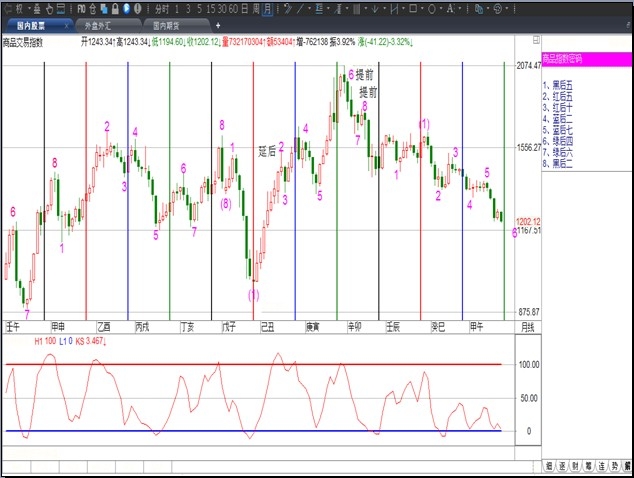Click the chart panel expand icon
This screenshot has height=478, width=634.
click(536, 40)
